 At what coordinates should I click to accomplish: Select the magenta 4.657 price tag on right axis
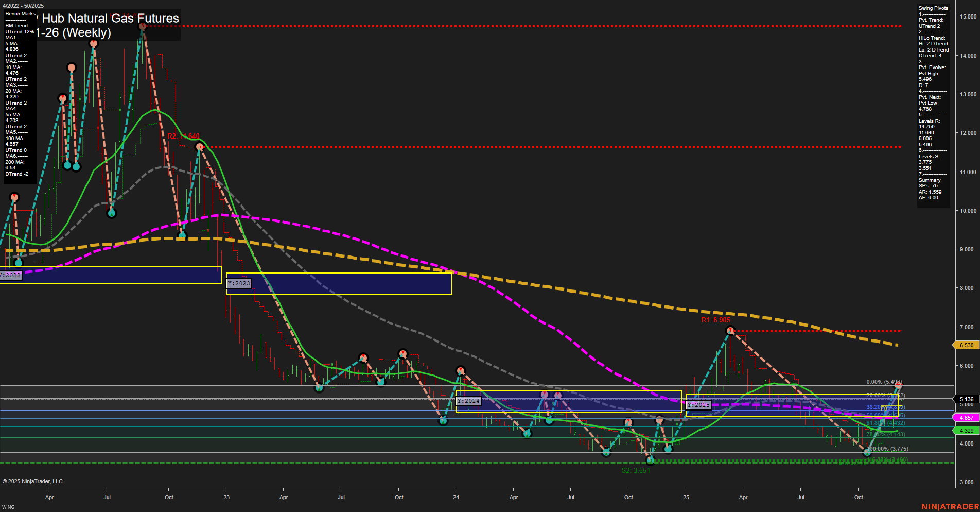tap(966, 418)
